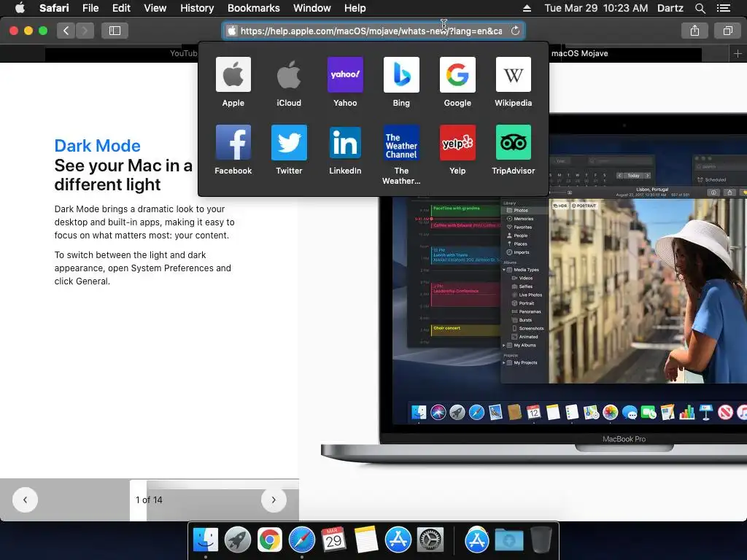
Task: Open the first App Store Dock icon
Action: (x=398, y=540)
